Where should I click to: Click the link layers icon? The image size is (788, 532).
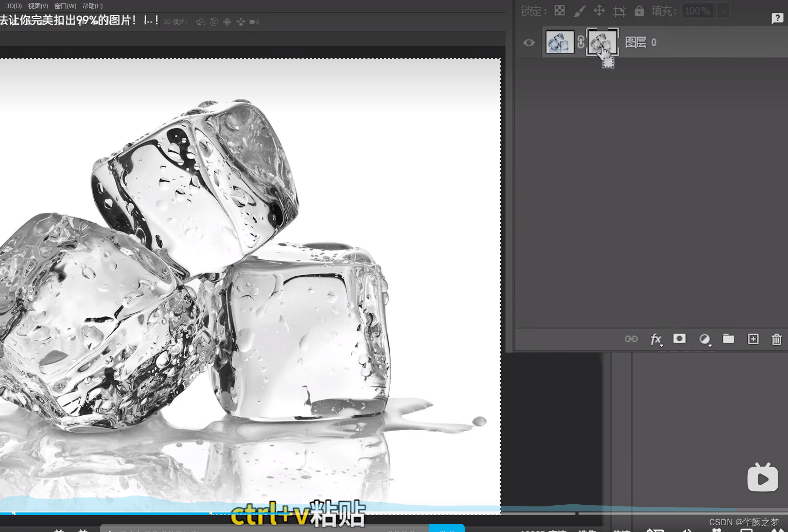pyautogui.click(x=631, y=339)
